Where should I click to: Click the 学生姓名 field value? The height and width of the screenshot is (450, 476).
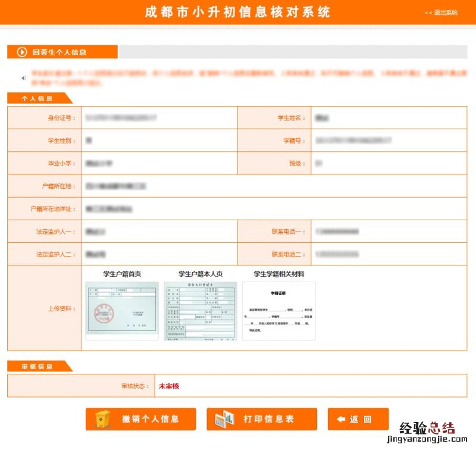322,118
